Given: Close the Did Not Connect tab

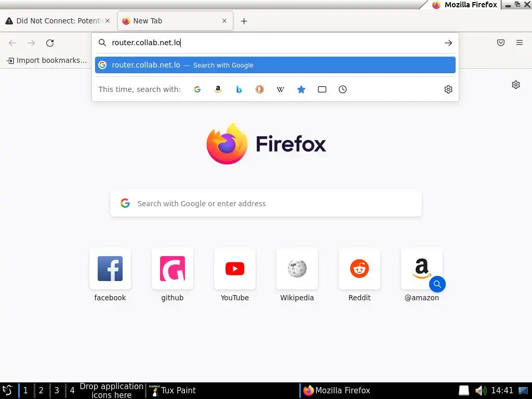Looking at the screenshot, I should 107,21.
